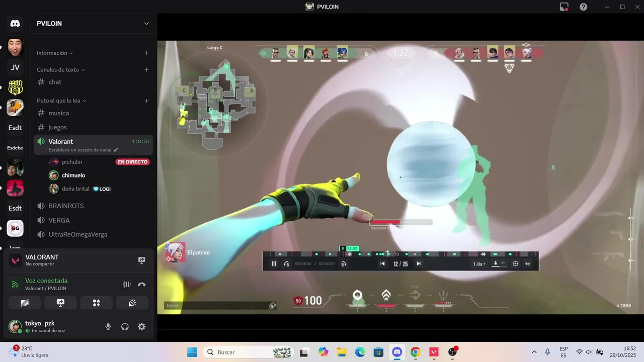
Task: Join the VERGA voice channel
Action: click(x=93, y=220)
